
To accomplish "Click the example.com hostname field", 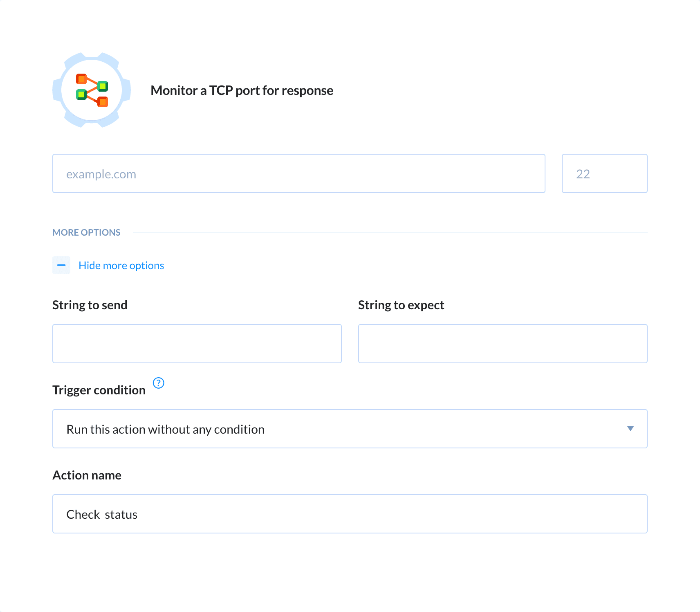I will [298, 173].
